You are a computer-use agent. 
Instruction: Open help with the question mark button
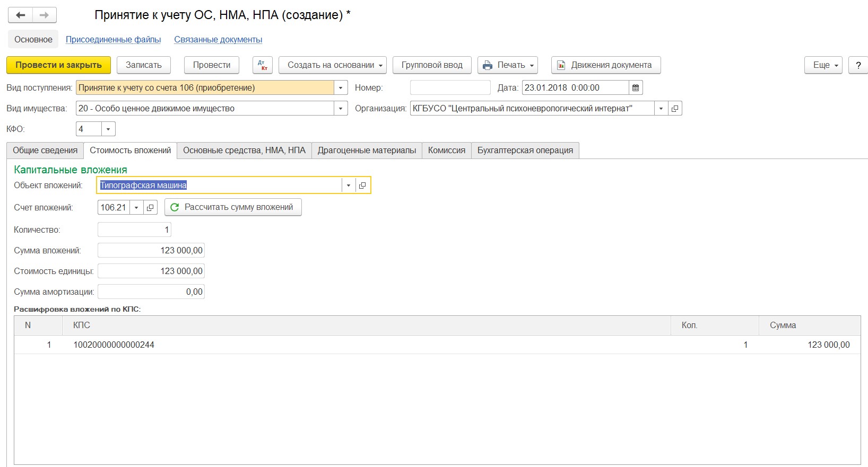858,65
